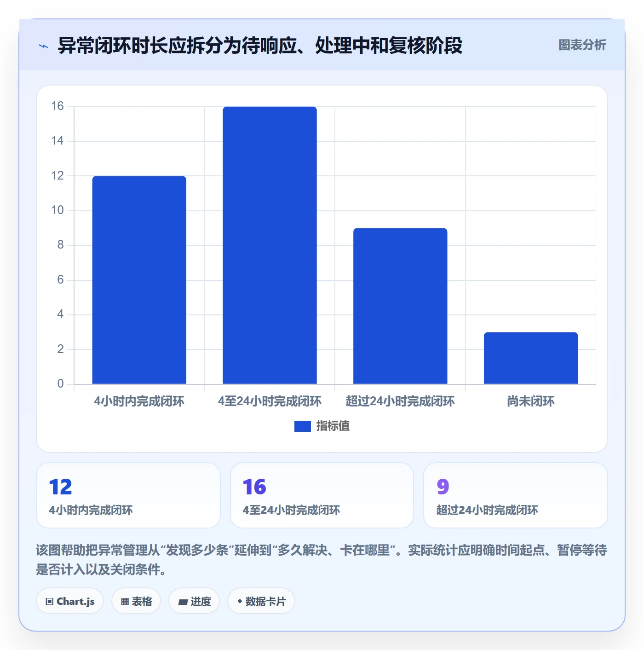Viewport: 644px width, 650px height.
Task: Click the diamond icon in 数据卡片 tag
Action: (x=240, y=601)
